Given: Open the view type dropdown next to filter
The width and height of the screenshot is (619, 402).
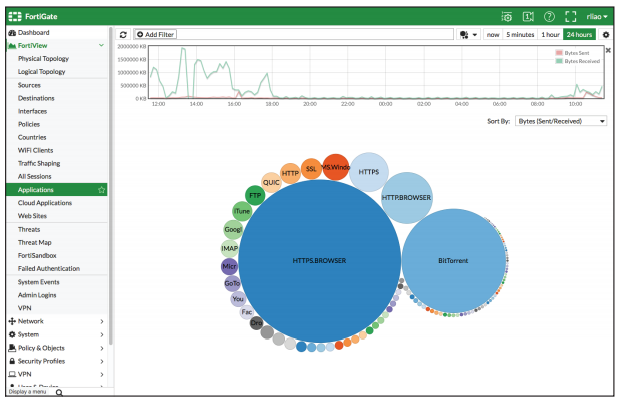Looking at the screenshot, I should tap(469, 35).
